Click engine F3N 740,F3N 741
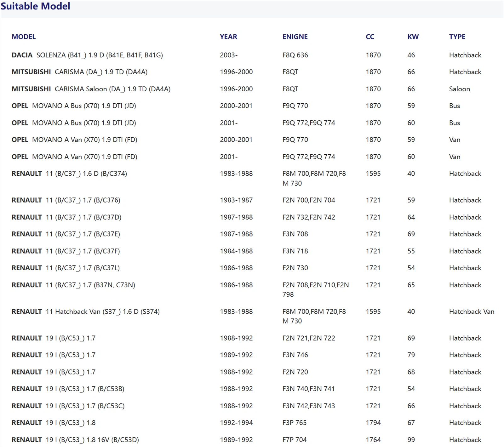This screenshot has width=504, height=447. coord(308,389)
